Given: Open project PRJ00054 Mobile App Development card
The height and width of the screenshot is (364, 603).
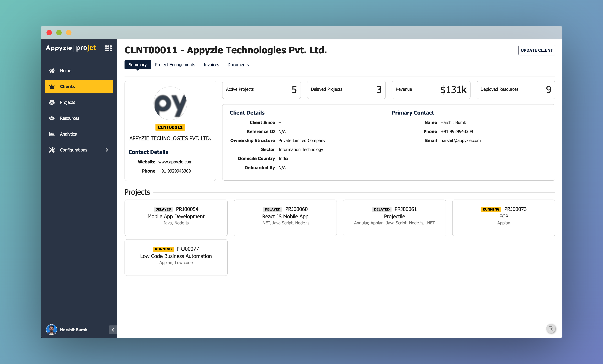Looking at the screenshot, I should 176,218.
